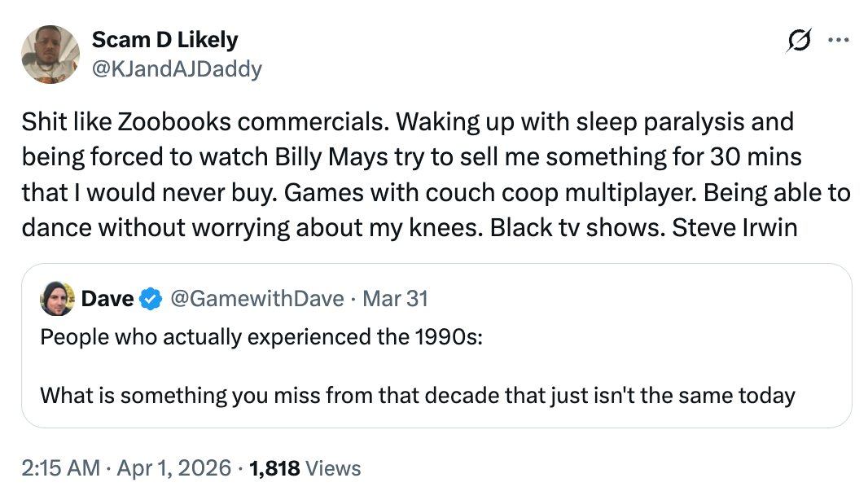
Task: Click the Grok slashed-circle icon
Action: 800,41
